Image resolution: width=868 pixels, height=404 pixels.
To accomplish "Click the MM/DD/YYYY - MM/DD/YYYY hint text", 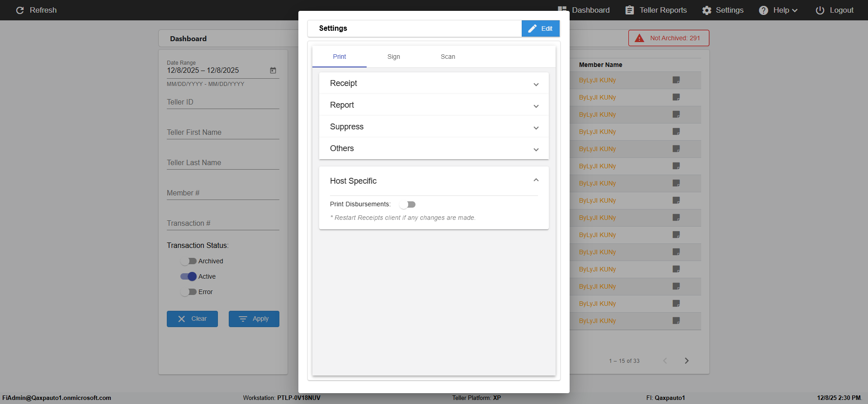I will 206,84.
